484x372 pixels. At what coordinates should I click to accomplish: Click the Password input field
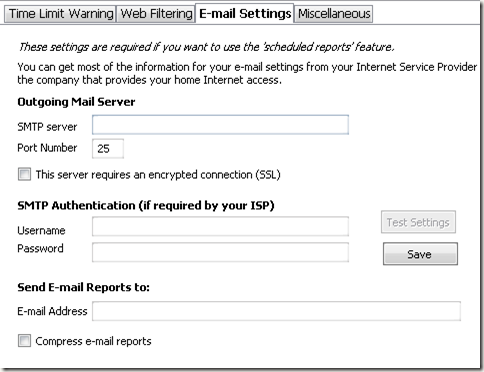coord(220,252)
